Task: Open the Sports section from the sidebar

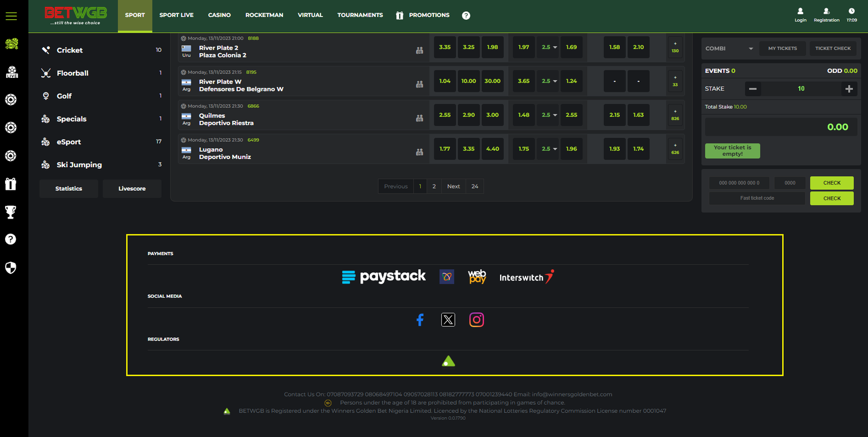Action: [x=11, y=43]
